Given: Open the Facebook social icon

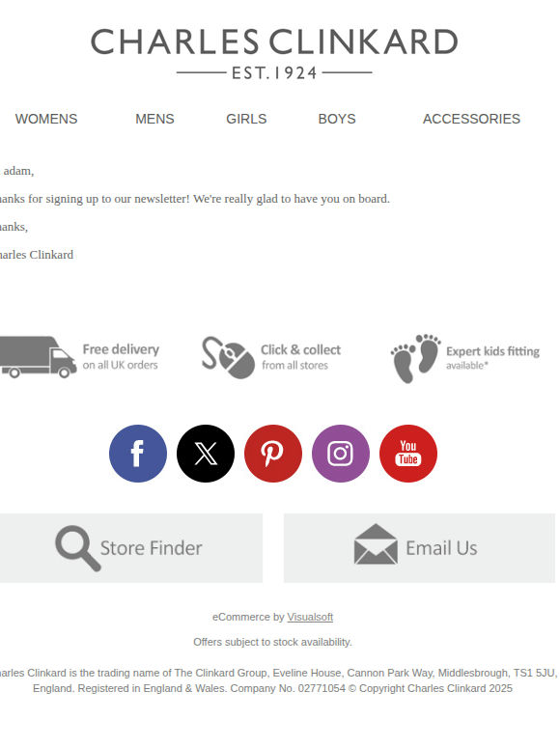Looking at the screenshot, I should [138, 454].
